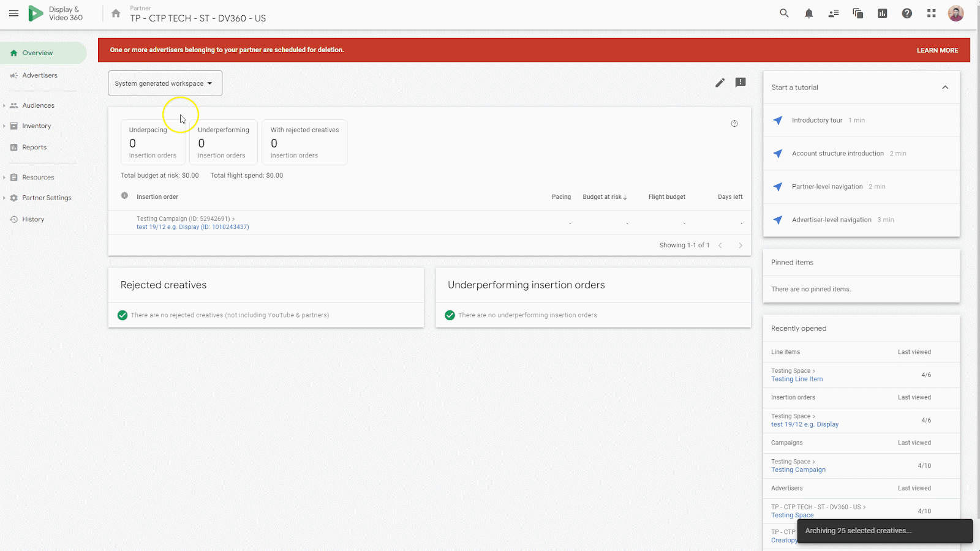This screenshot has width=980, height=551.
Task: Open the System generated workspace dropdown
Action: click(164, 83)
